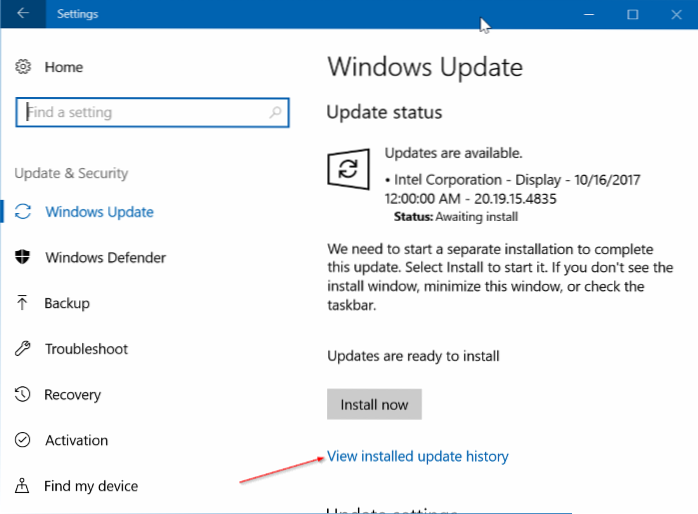Select the Recovery sidebar label
This screenshot has height=514, width=698.
(73, 395)
